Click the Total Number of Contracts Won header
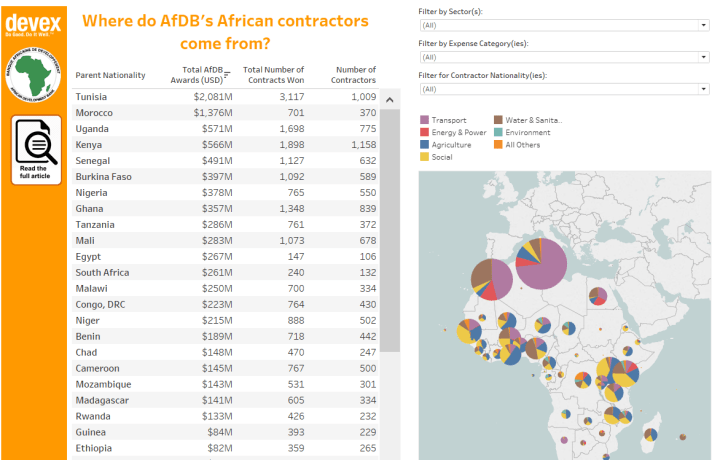Image resolution: width=720 pixels, height=460 pixels. 273,75
